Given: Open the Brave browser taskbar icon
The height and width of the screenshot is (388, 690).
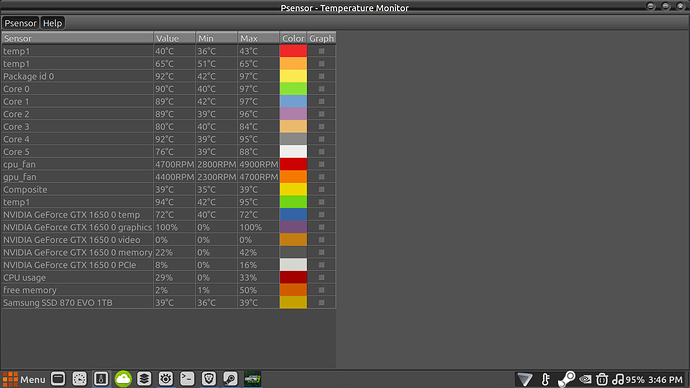Looking at the screenshot, I should click(x=209, y=379).
